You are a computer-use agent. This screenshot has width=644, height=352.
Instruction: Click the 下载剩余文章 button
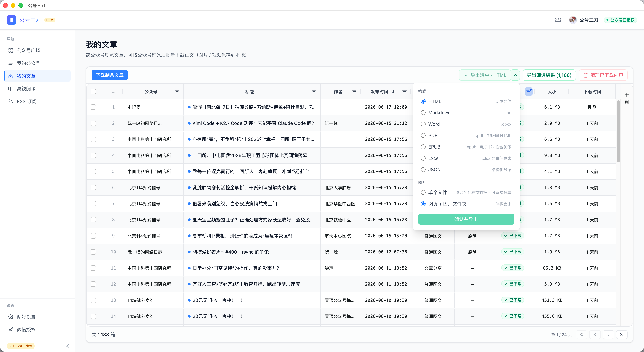(110, 75)
